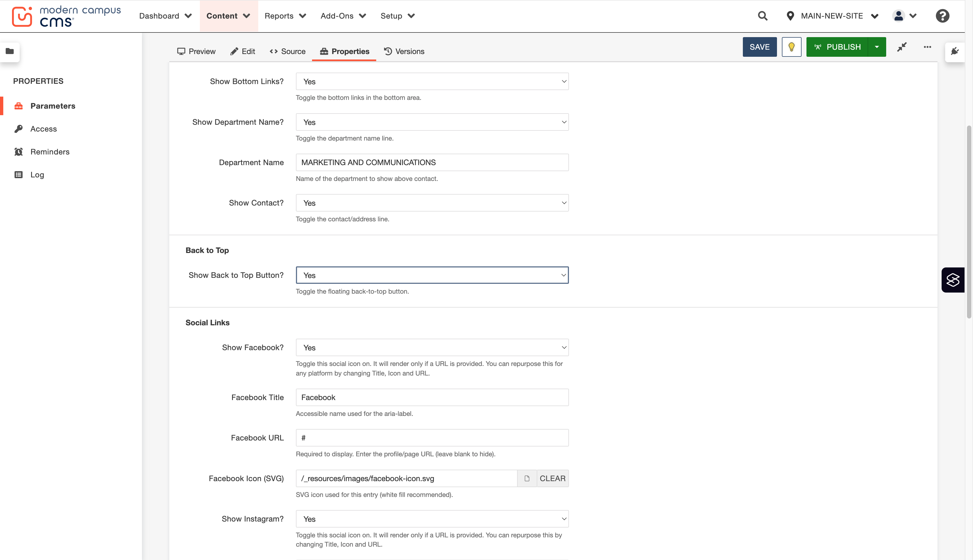This screenshot has height=560, width=973.
Task: Expand the Publish options arrow
Action: click(877, 47)
